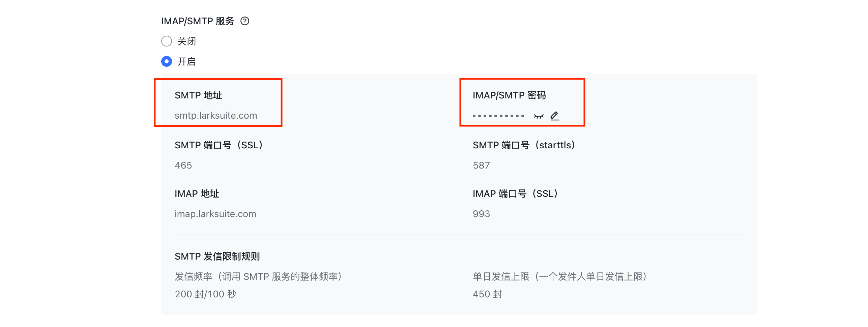This screenshot has width=868, height=327.
Task: Click the starttls port value 587
Action: tap(482, 166)
